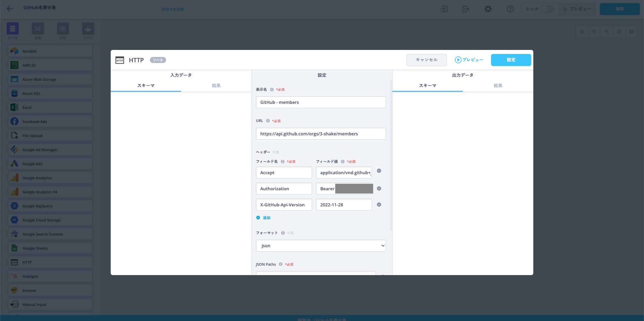Image resolution: width=644 pixels, height=321 pixels.
Task: Select スキーマ tab in 入力データ panel
Action: [x=146, y=86]
